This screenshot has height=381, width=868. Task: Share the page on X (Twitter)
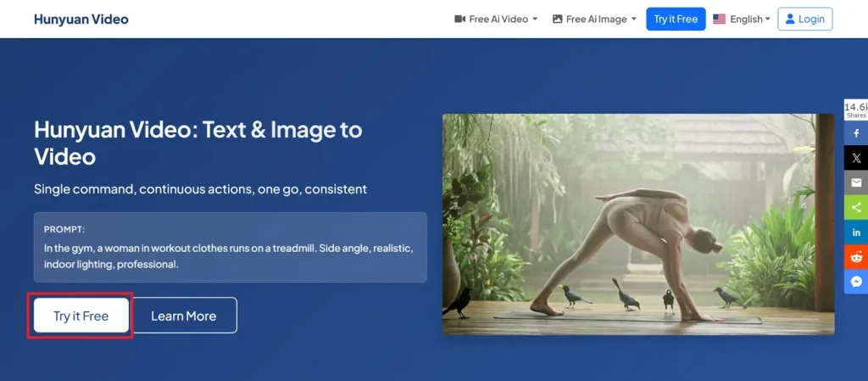[x=856, y=159]
